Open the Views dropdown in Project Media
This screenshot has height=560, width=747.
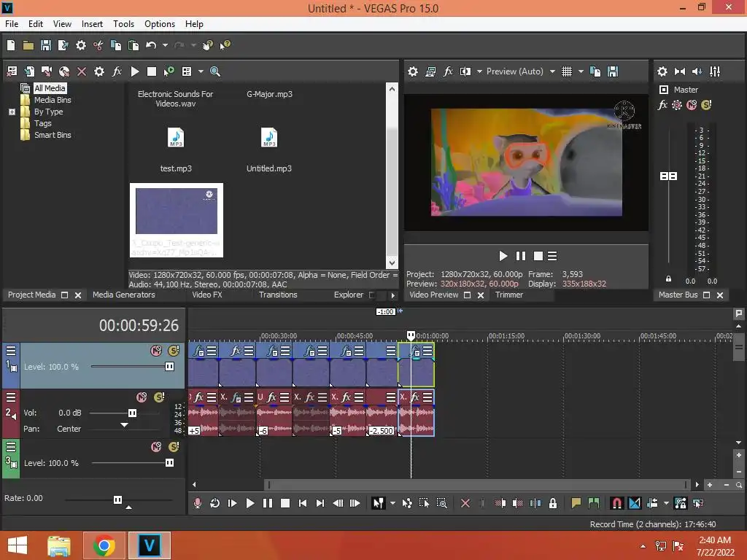click(x=201, y=71)
